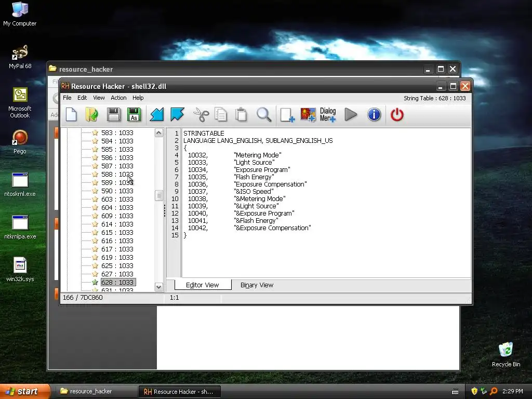The image size is (532, 399).
Task: Open the File menu
Action: pos(67,98)
